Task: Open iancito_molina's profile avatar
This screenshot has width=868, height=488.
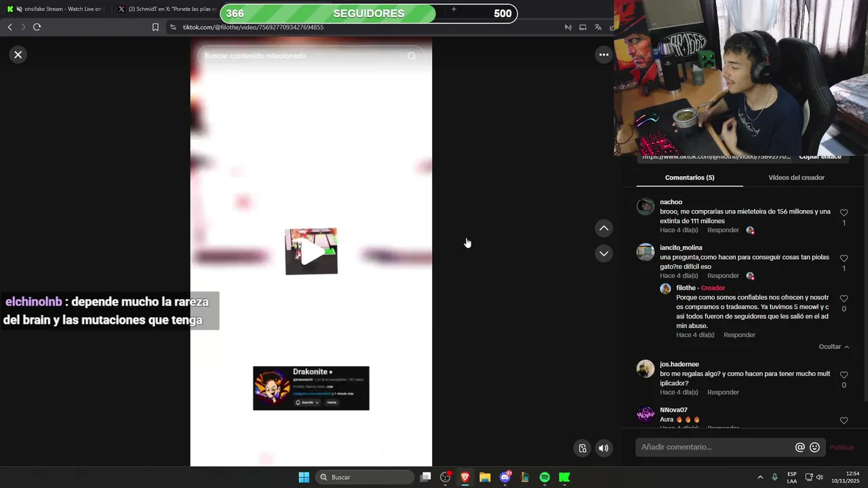Action: point(646,252)
